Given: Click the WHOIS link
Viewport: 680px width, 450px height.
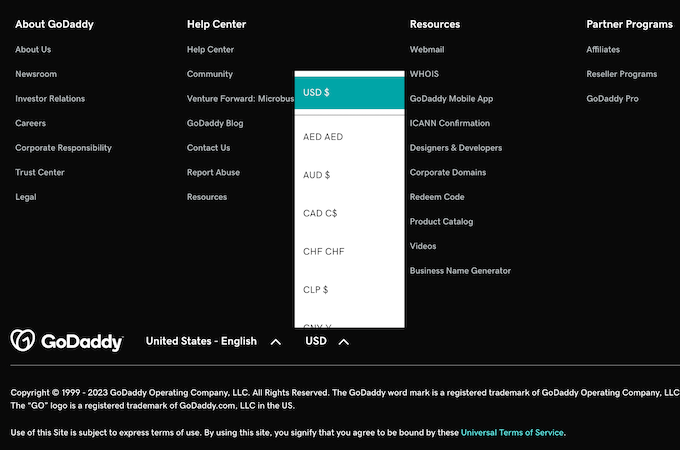Looking at the screenshot, I should point(424,74).
